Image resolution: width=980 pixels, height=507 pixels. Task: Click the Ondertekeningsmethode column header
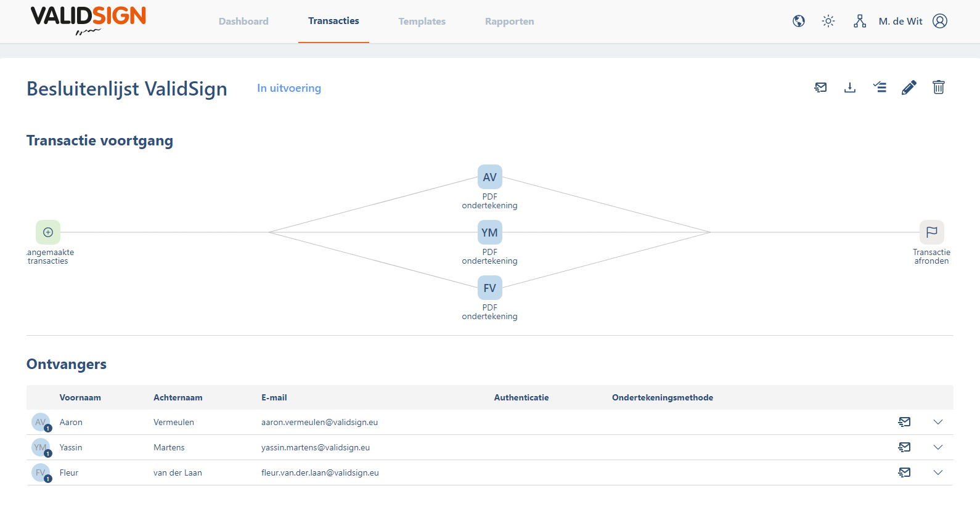tap(663, 397)
